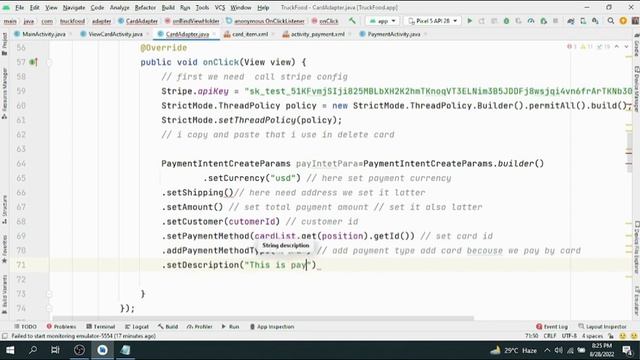Open the 4 spaces indent selector
The width and height of the screenshot is (640, 360).
(x=592, y=336)
